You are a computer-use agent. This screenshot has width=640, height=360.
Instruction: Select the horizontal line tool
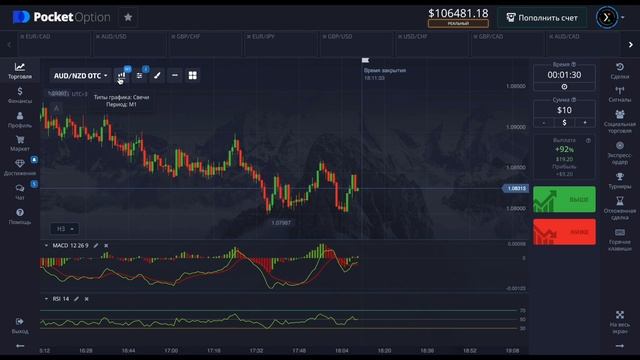(x=175, y=76)
